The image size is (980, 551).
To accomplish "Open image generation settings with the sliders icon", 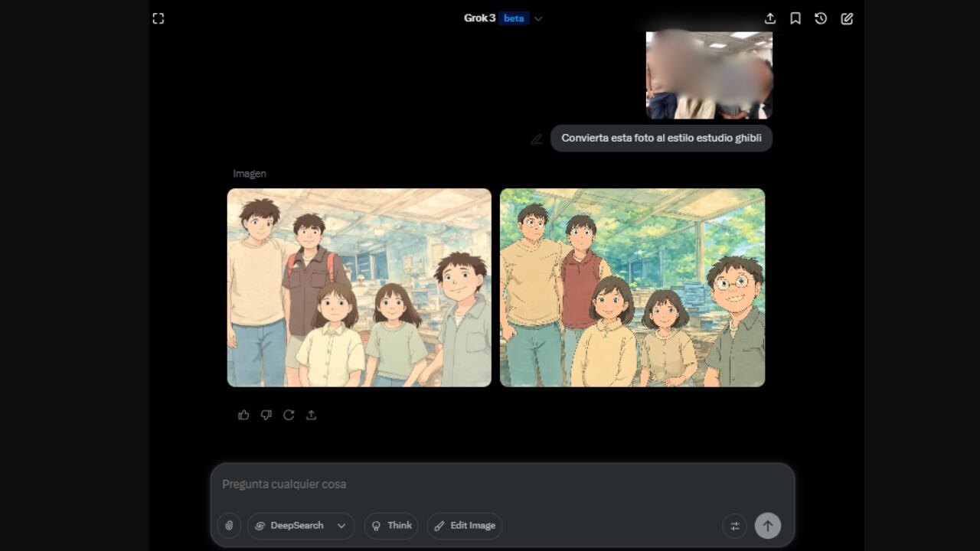I will point(734,526).
